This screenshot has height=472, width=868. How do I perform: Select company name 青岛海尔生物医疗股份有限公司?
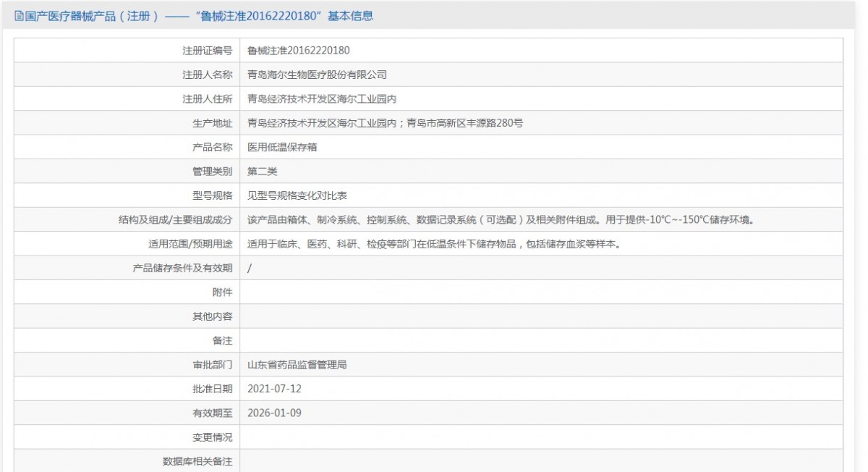(318, 75)
